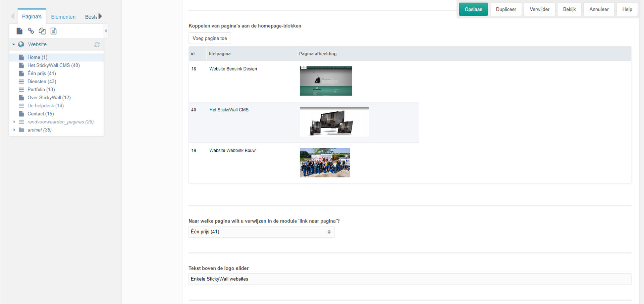Collapse the Website tree node
The image size is (644, 304).
pyautogui.click(x=14, y=45)
